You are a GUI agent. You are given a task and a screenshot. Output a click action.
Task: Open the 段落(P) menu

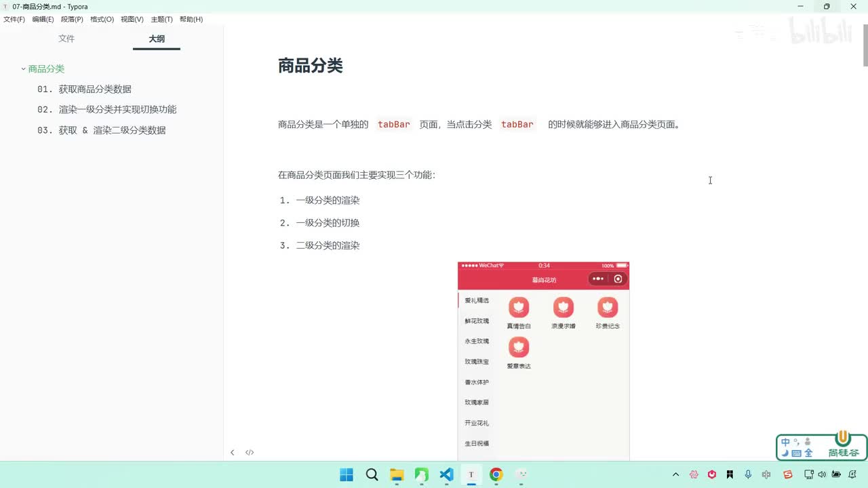72,20
